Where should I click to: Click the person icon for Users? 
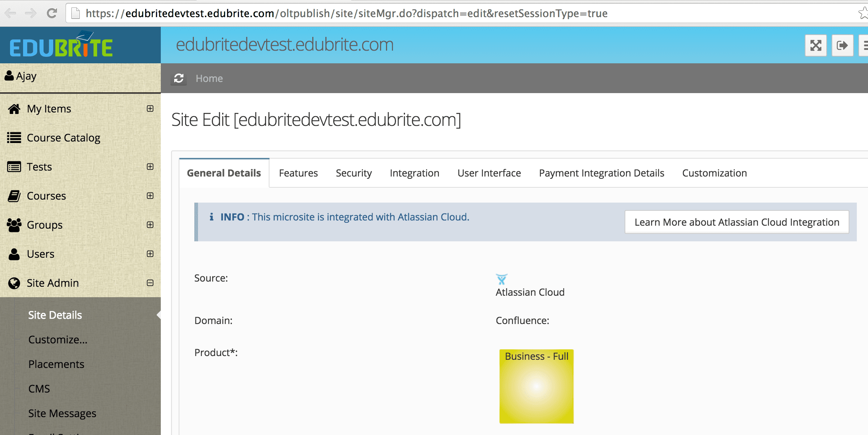[x=14, y=254]
